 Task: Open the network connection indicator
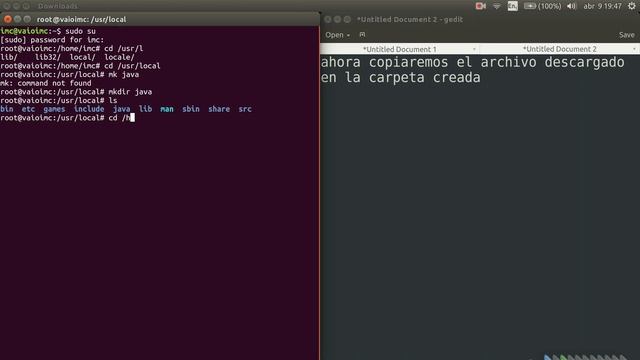(497, 6)
